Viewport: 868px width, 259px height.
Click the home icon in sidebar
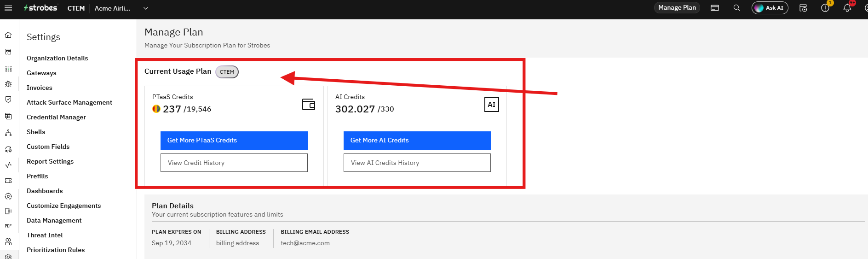[x=8, y=35]
